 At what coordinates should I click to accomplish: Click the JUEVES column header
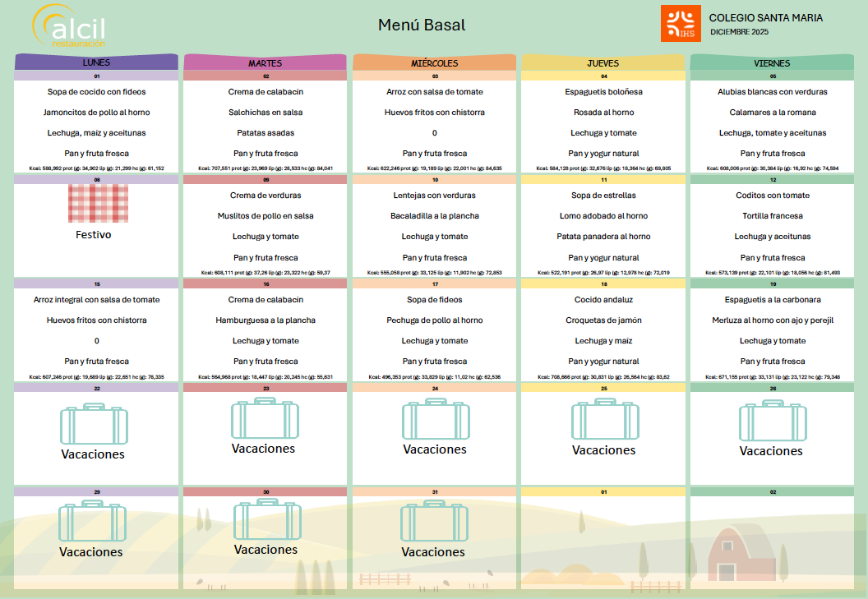tap(603, 63)
